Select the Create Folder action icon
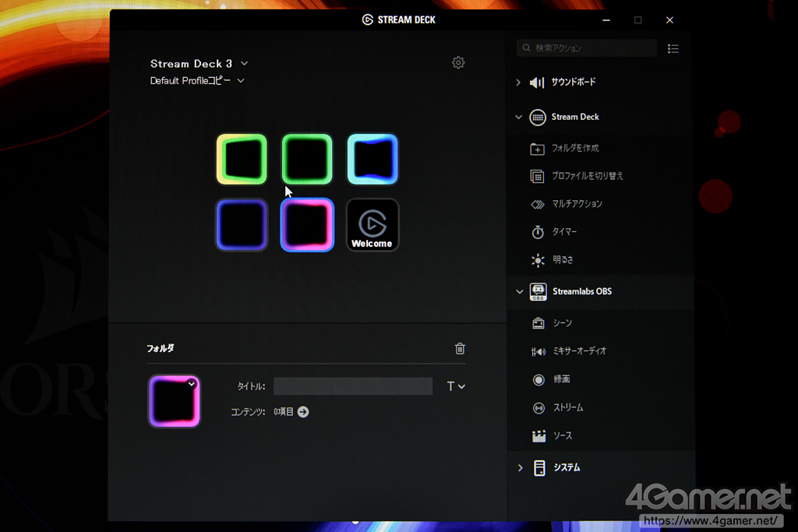 click(538, 149)
